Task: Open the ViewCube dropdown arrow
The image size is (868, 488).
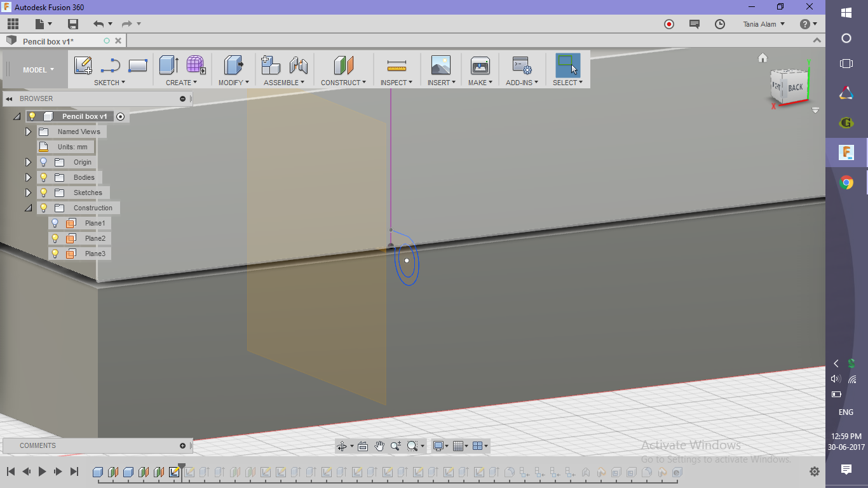Action: click(x=816, y=110)
